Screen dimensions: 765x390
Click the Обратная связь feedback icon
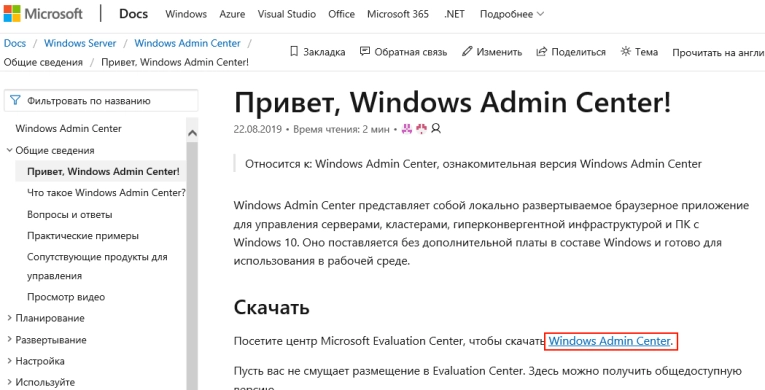pyautogui.click(x=364, y=51)
